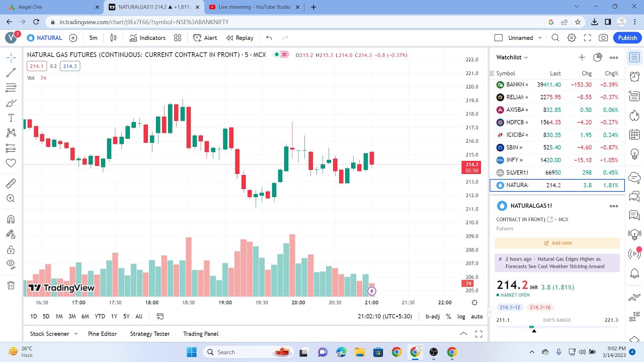Maximize the bottom panel

(478, 334)
